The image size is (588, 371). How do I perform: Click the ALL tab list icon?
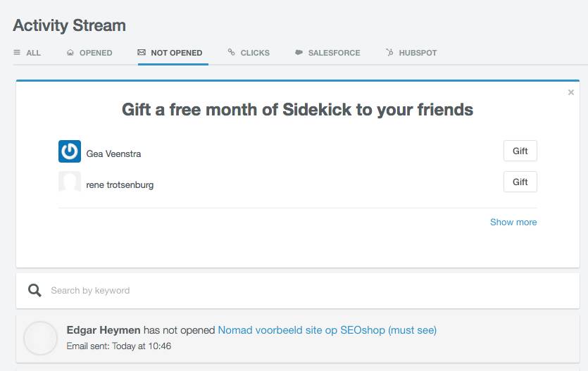17,53
